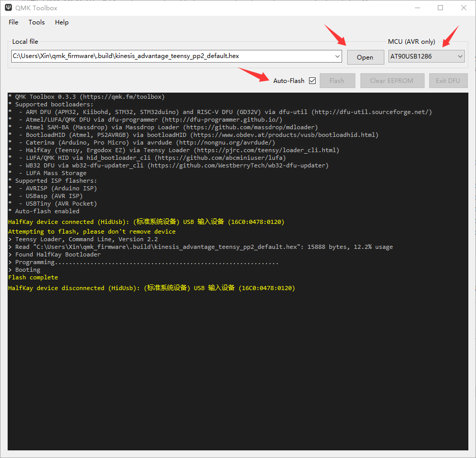
Task: Open the Tools menu
Action: point(36,22)
